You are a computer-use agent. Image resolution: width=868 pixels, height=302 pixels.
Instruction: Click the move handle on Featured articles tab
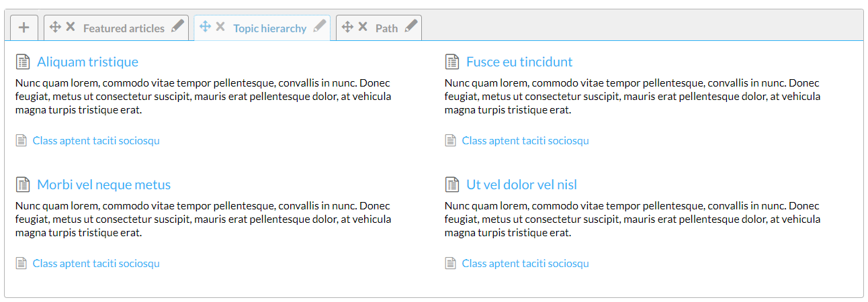tap(56, 27)
